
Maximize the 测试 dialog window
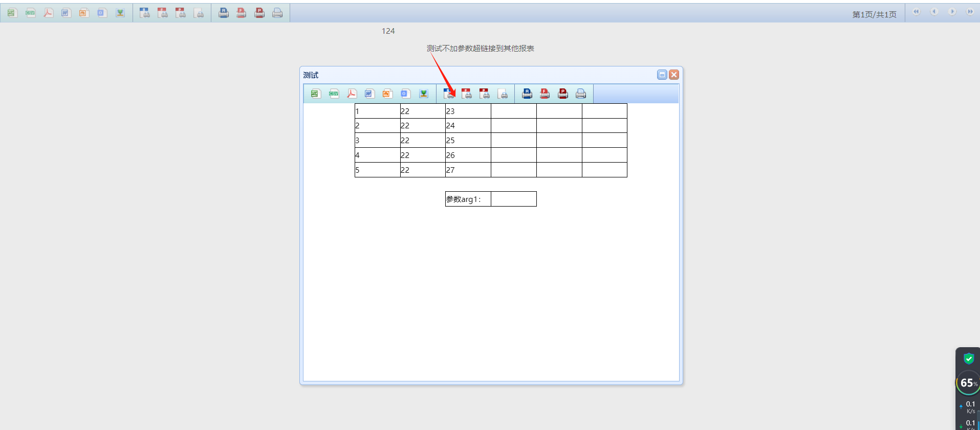click(662, 75)
